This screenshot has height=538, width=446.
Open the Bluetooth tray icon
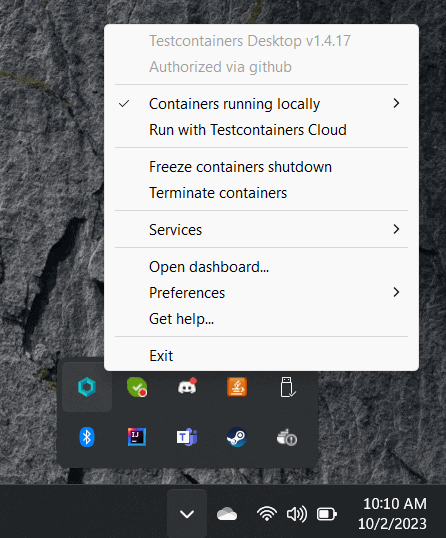pyautogui.click(x=87, y=437)
